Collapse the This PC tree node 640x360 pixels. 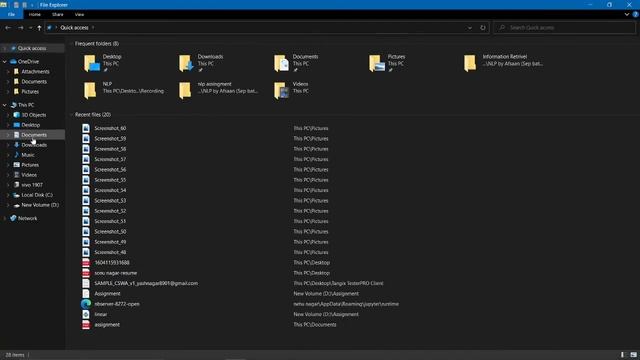point(4,105)
